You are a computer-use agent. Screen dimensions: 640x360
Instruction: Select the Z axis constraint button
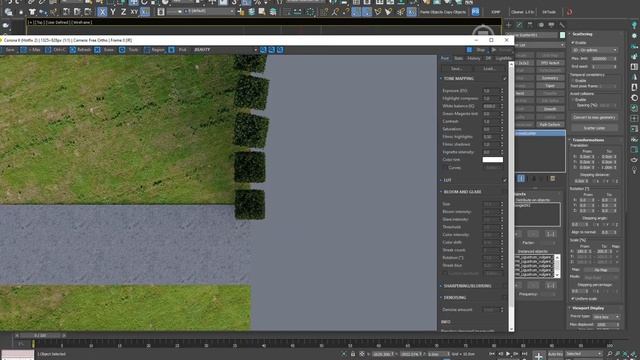click(123, 12)
